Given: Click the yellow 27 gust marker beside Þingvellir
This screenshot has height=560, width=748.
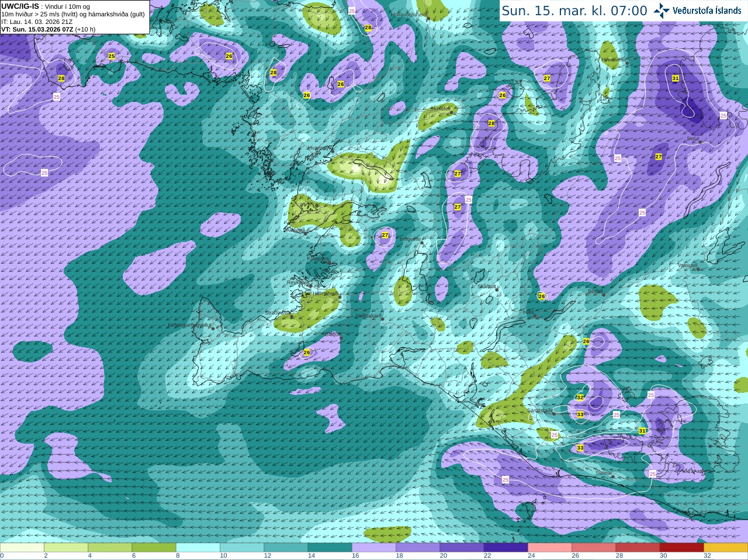Looking at the screenshot, I should click(x=385, y=236).
